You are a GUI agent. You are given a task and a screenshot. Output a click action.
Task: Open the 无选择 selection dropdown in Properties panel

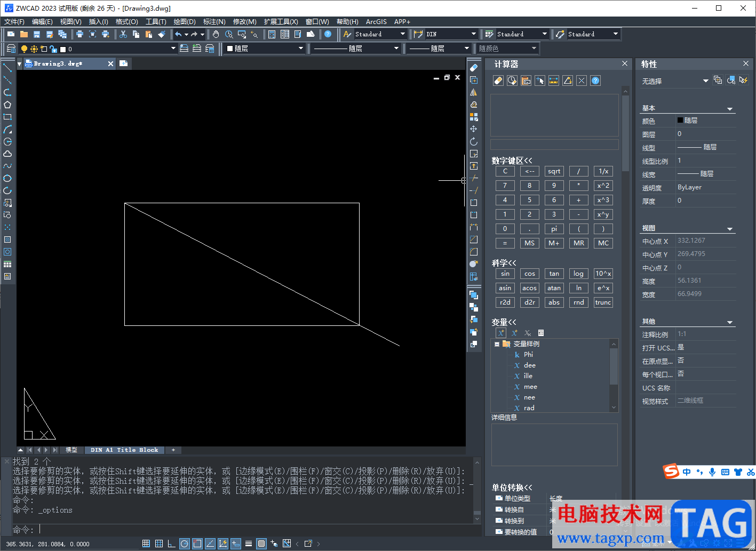(x=705, y=81)
